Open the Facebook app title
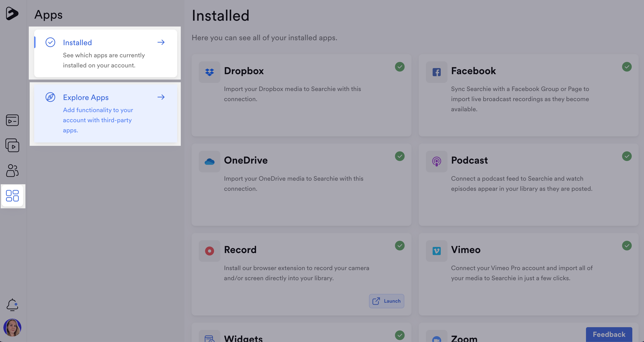This screenshot has width=644, height=342. click(x=473, y=71)
